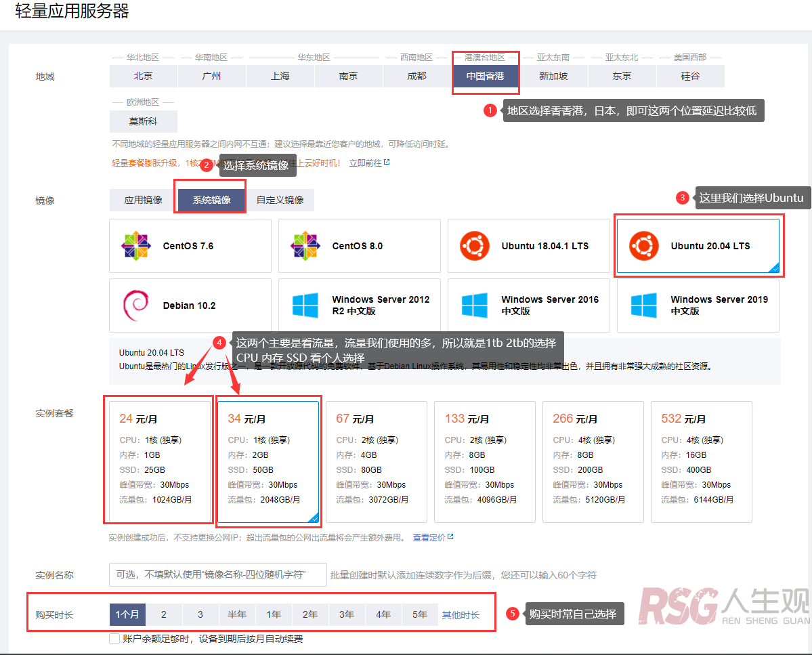
Task: Click the Debian 10.2 label
Action: (189, 305)
